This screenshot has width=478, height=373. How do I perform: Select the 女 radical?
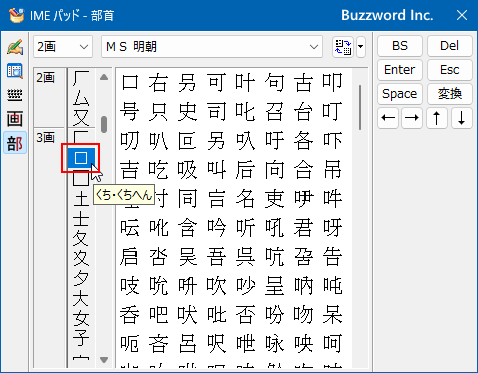point(81,318)
